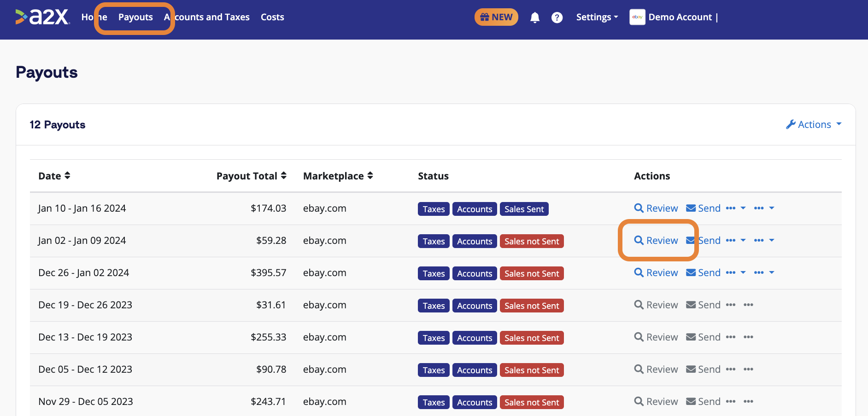Open the notifications bell

click(x=534, y=17)
